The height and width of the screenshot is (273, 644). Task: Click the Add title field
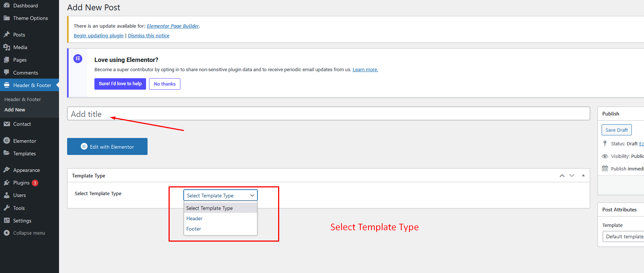pos(329,114)
